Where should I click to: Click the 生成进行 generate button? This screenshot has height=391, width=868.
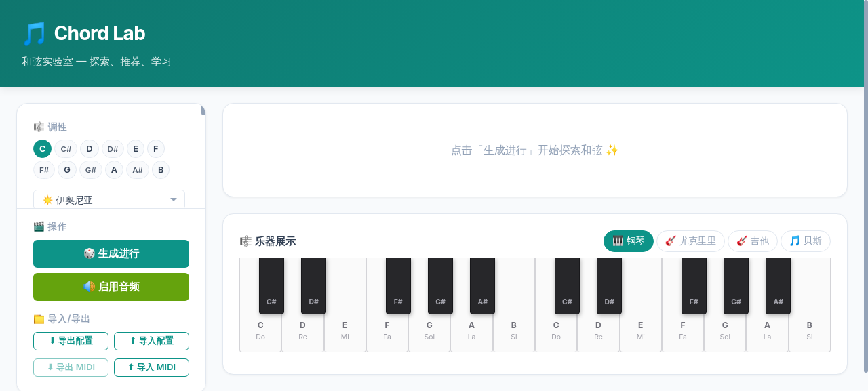[111, 253]
